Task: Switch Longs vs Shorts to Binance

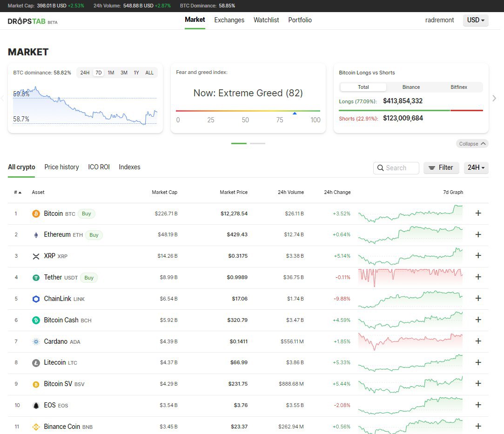Action: coord(411,87)
